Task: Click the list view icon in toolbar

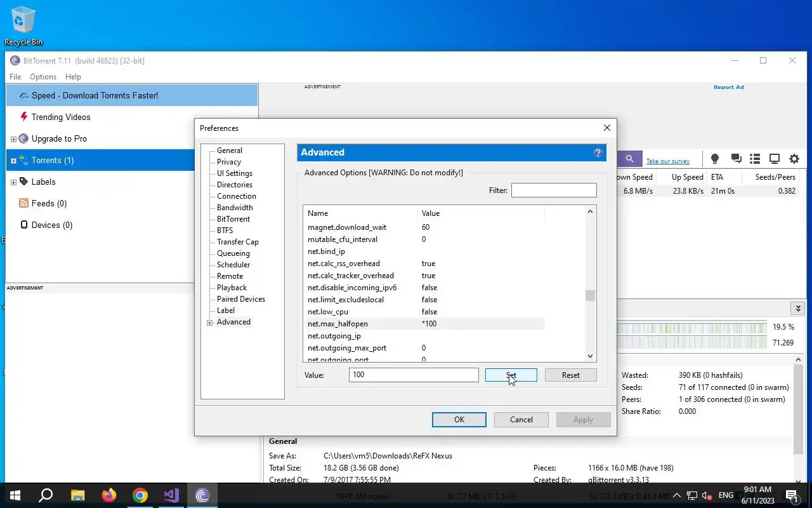Action: click(755, 159)
